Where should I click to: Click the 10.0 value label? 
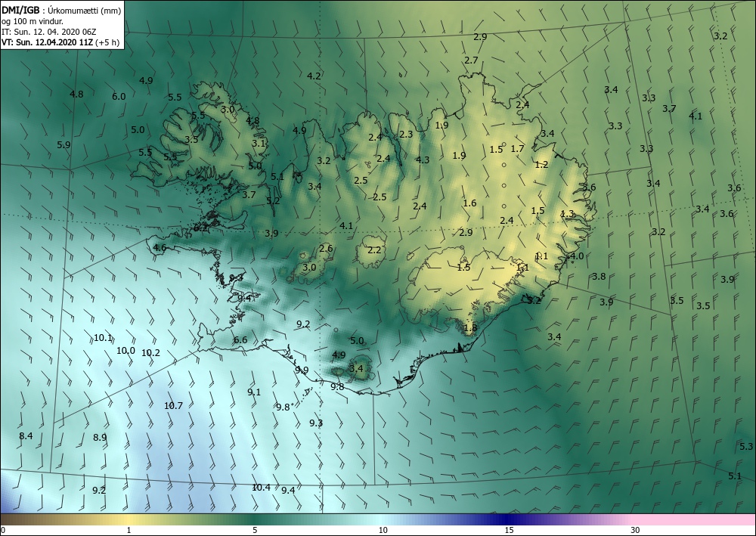(x=125, y=351)
